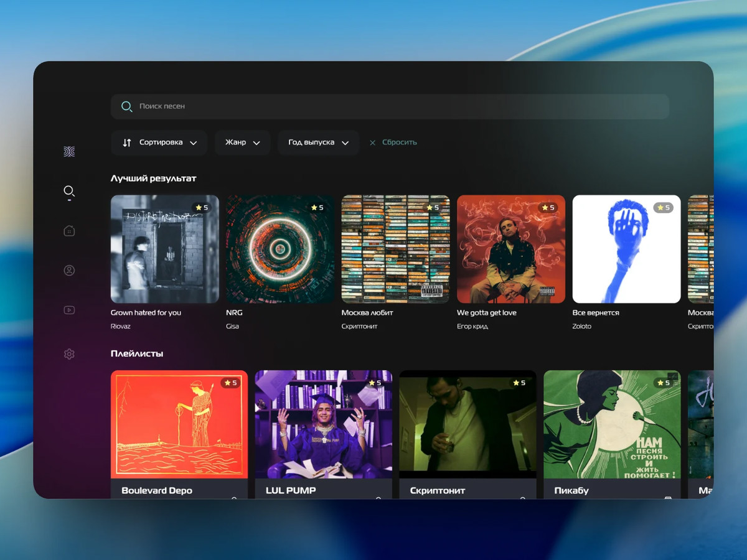Open Settings gear in the sidebar
The height and width of the screenshot is (560, 747).
pos(69,354)
